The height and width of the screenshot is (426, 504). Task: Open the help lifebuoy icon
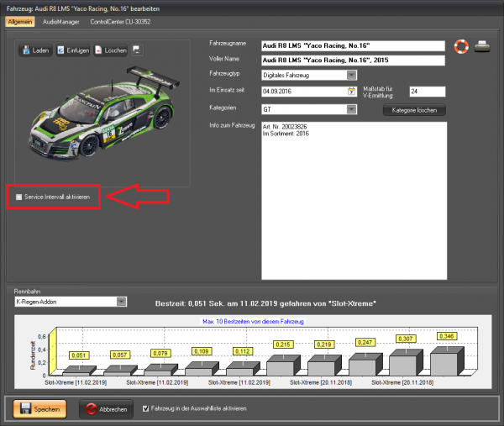tap(461, 46)
